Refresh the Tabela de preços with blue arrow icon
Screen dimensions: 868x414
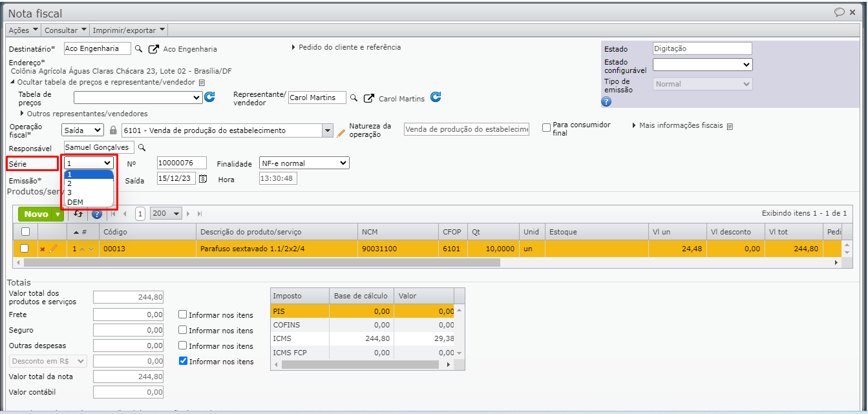pos(209,98)
